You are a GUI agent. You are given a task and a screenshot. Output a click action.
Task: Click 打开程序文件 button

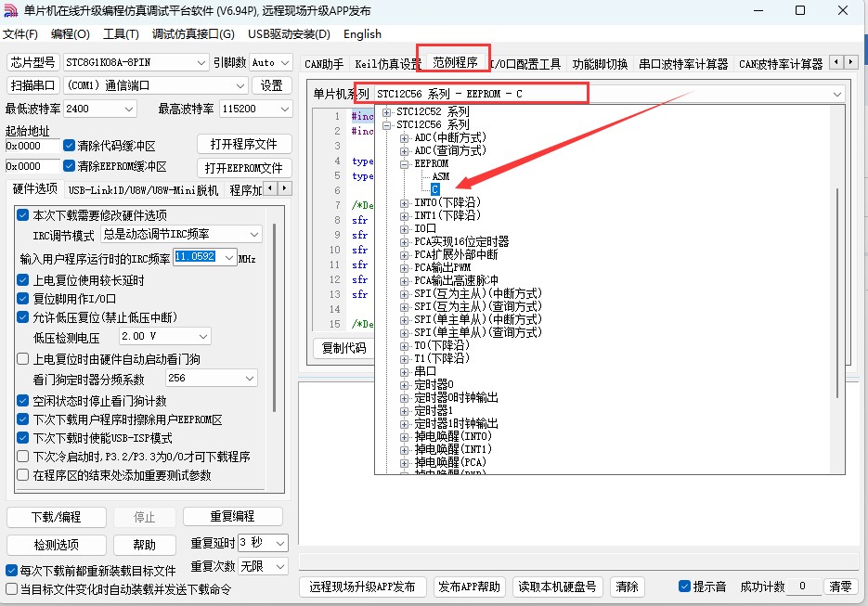point(244,145)
